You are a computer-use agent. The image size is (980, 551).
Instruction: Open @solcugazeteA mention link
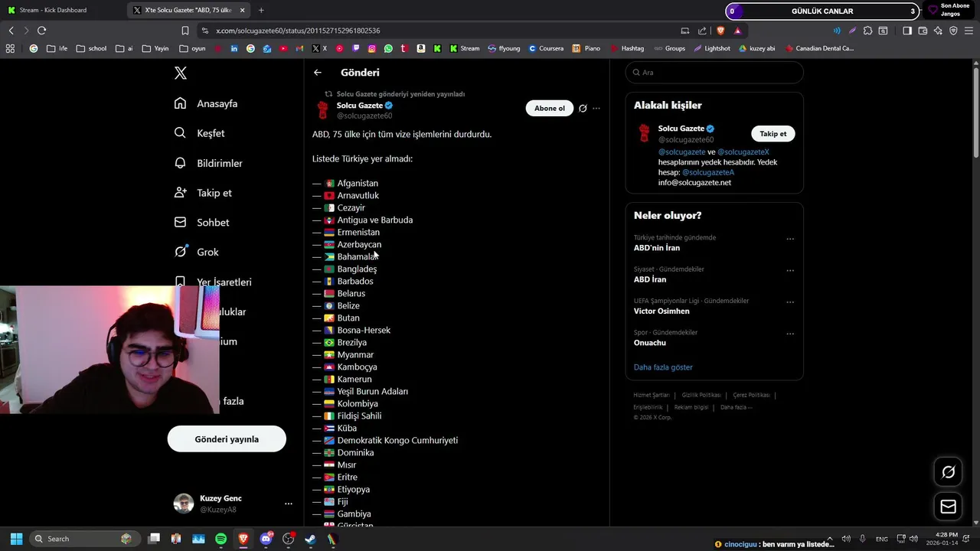click(707, 173)
